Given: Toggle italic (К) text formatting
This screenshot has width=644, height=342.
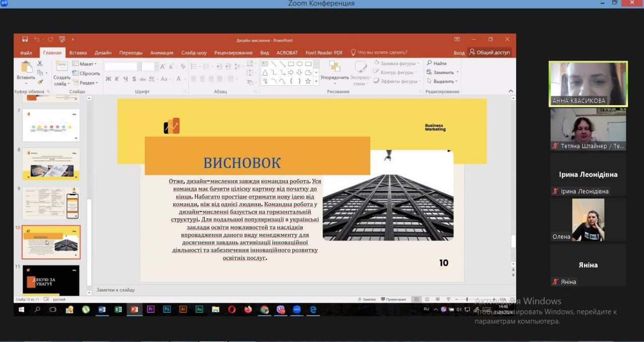Looking at the screenshot, I should tap(117, 79).
